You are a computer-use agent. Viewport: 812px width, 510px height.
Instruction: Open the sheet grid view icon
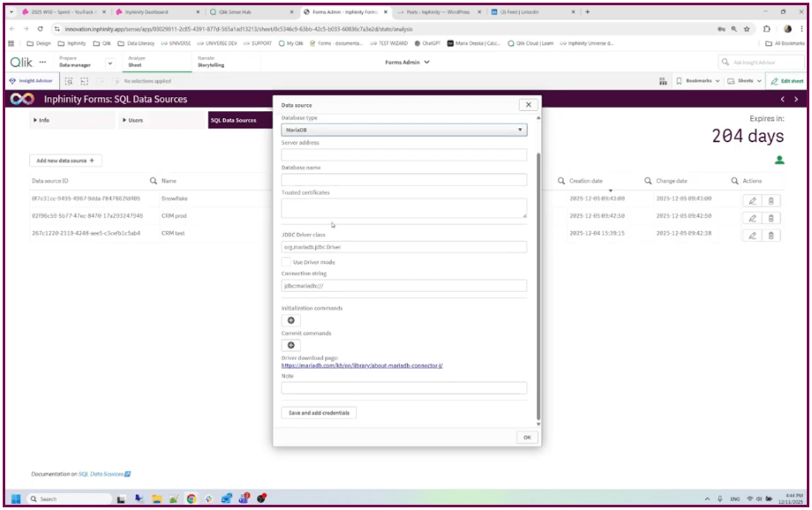[x=663, y=81]
